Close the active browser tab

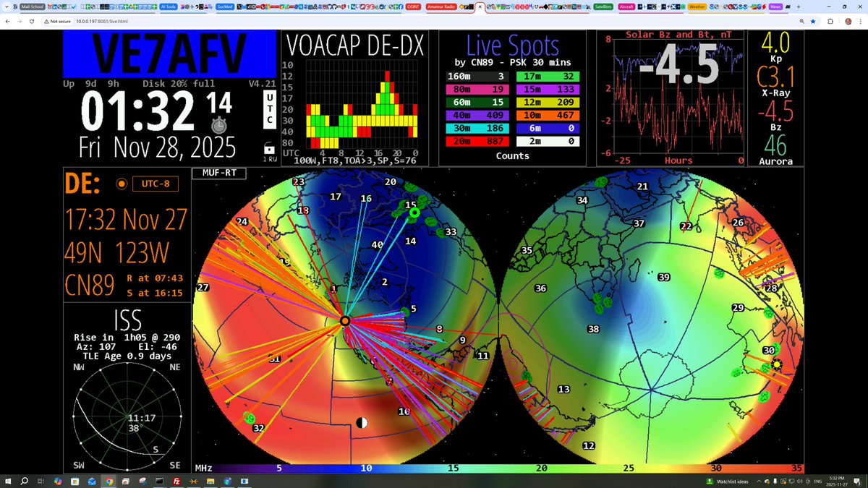coord(480,6)
